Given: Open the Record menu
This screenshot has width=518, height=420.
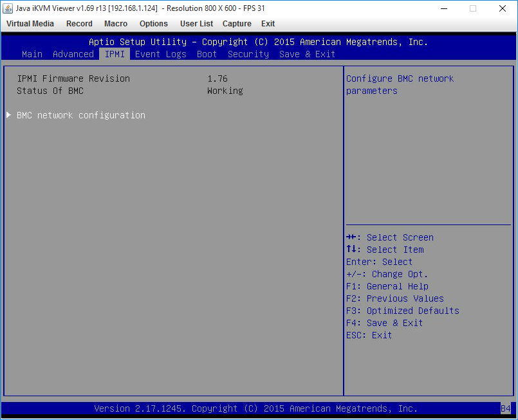Looking at the screenshot, I should [79, 24].
